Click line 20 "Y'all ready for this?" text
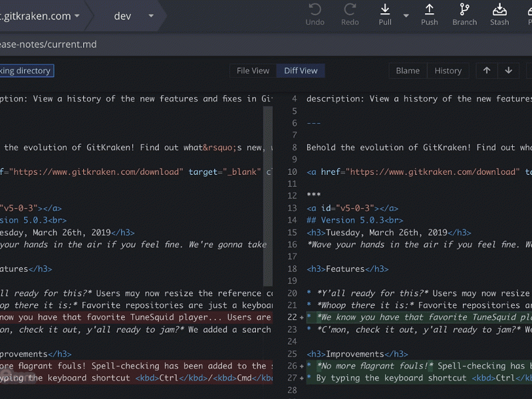The image size is (532, 399). pos(372,293)
